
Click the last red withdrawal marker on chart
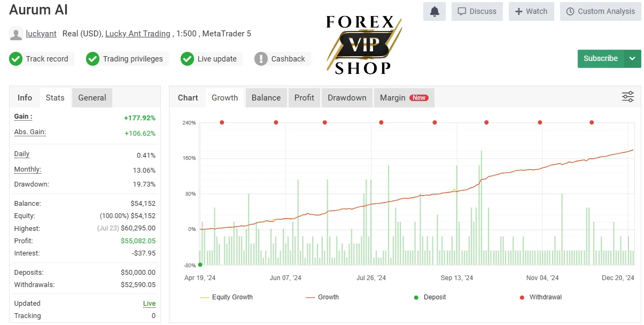592,122
